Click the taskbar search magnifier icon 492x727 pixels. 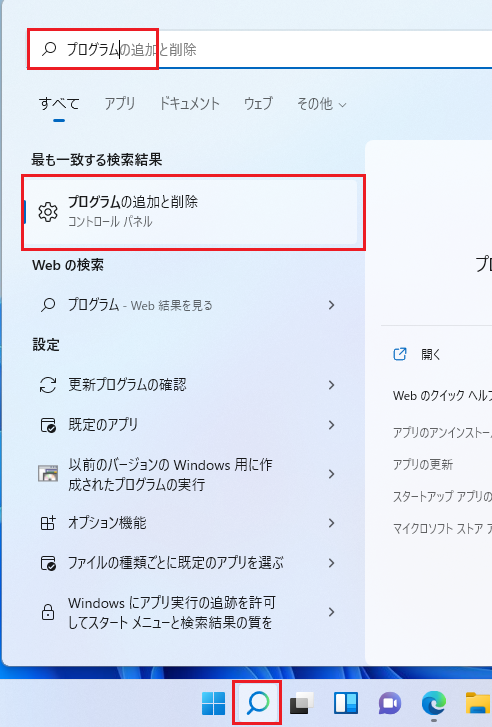click(258, 703)
